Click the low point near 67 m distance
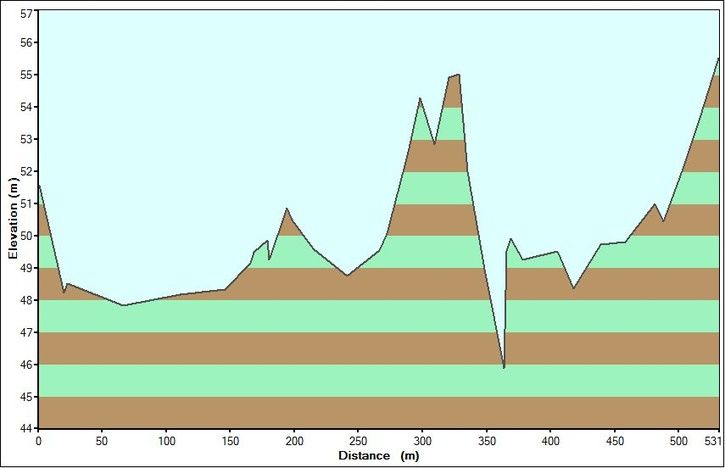The width and height of the screenshot is (725, 468). (123, 305)
